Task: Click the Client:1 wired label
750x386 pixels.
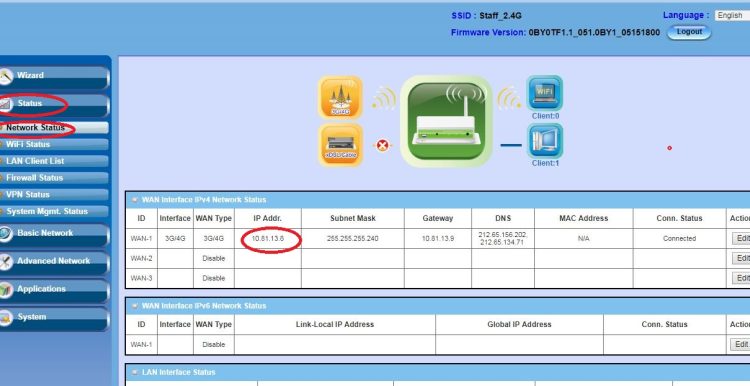Action: (545, 163)
